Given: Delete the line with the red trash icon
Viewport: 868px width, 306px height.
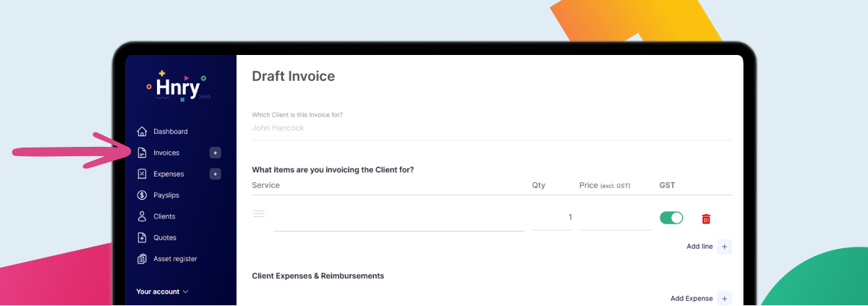Looking at the screenshot, I should 706,218.
